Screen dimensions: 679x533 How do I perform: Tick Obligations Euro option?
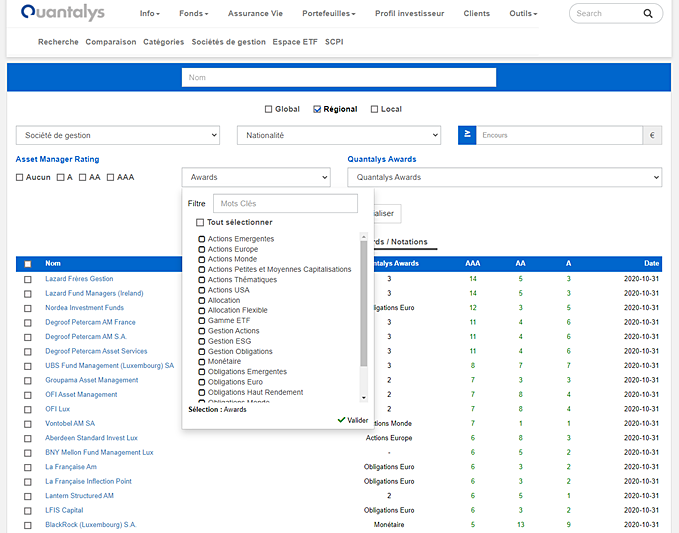coord(201,382)
